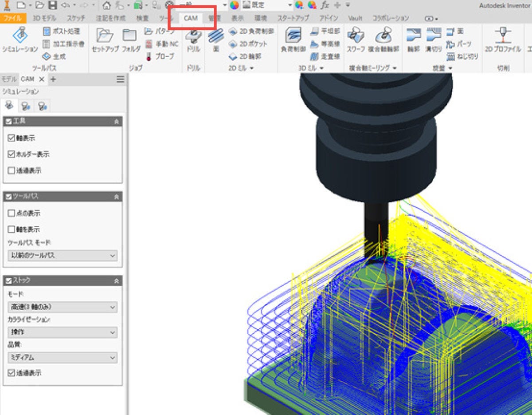The image size is (532, 415).
Task: Switch to the CAM ribbon tab
Action: pyautogui.click(x=191, y=18)
